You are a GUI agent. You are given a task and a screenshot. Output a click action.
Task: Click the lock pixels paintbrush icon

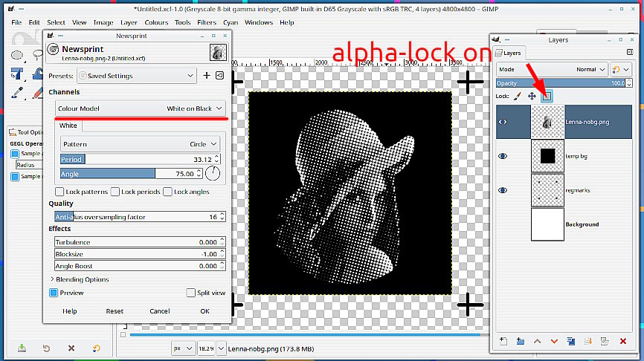518,96
